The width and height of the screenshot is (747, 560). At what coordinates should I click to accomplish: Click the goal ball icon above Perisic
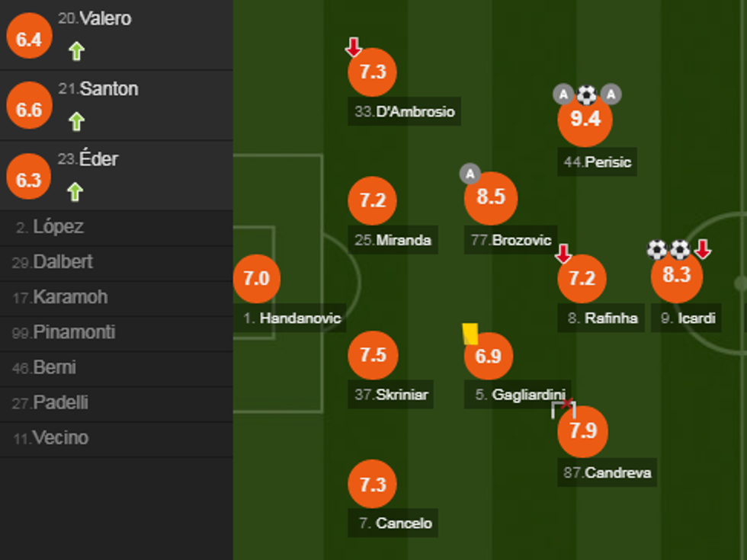coord(586,94)
